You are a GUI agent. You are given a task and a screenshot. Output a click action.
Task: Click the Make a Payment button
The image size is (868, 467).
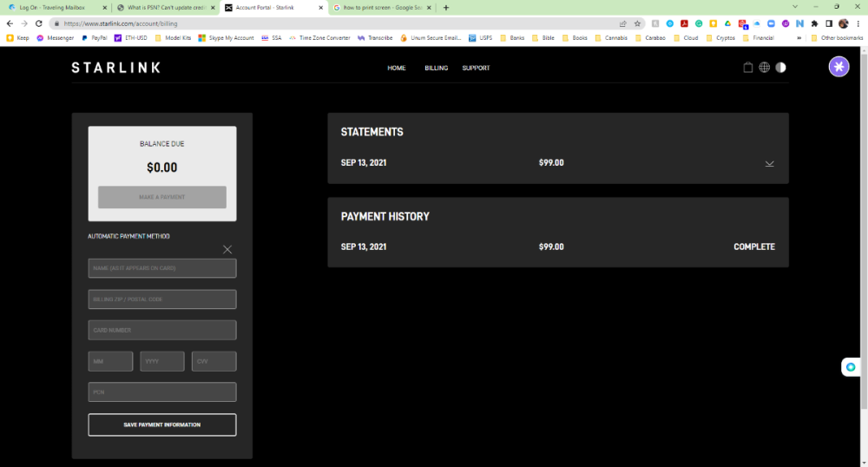click(162, 197)
